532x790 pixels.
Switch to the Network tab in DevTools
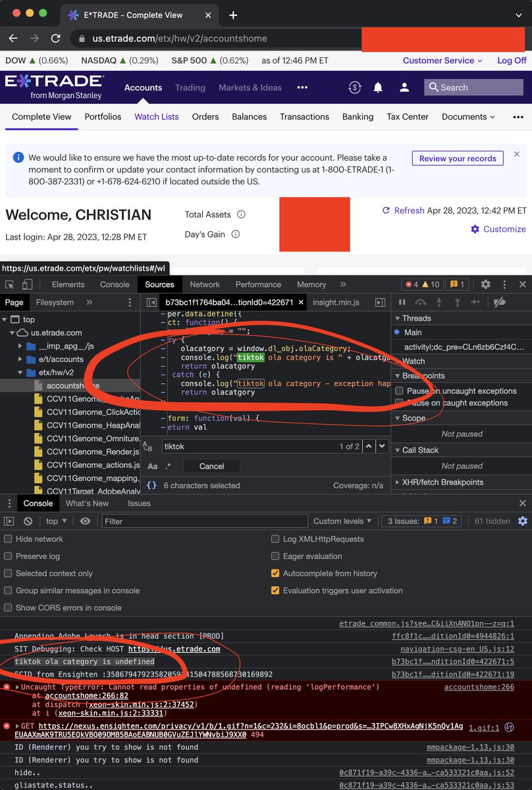[205, 284]
